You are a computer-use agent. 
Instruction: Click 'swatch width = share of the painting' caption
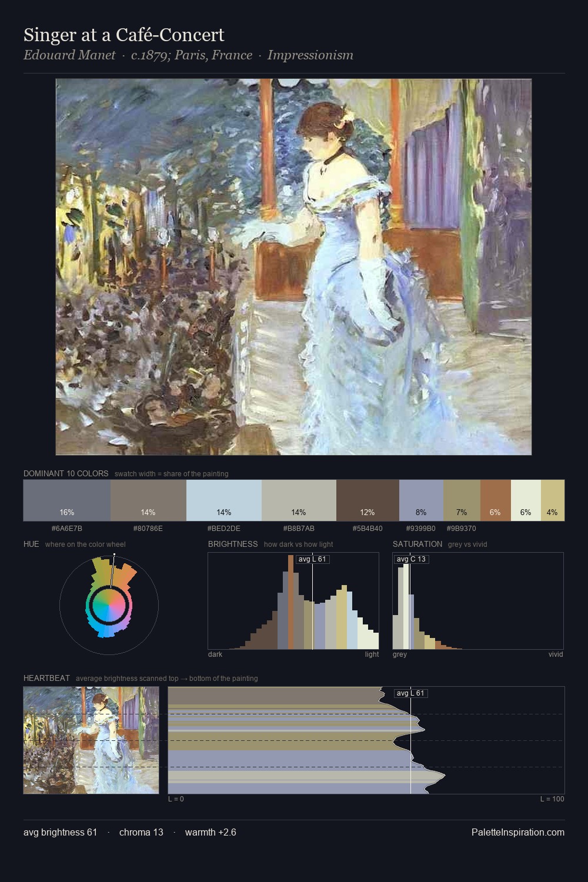(x=172, y=474)
